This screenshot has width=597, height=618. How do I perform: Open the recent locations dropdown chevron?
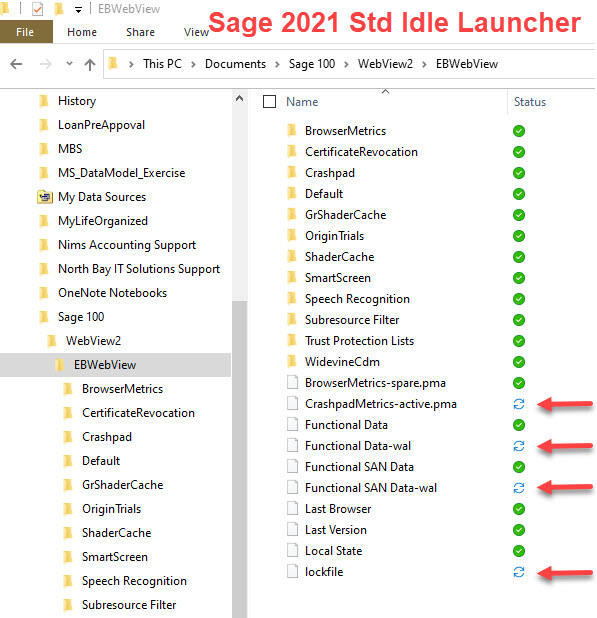click(x=69, y=63)
